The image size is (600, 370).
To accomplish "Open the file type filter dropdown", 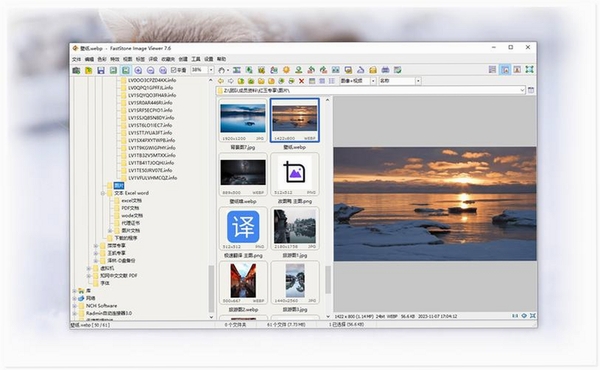I will [373, 81].
